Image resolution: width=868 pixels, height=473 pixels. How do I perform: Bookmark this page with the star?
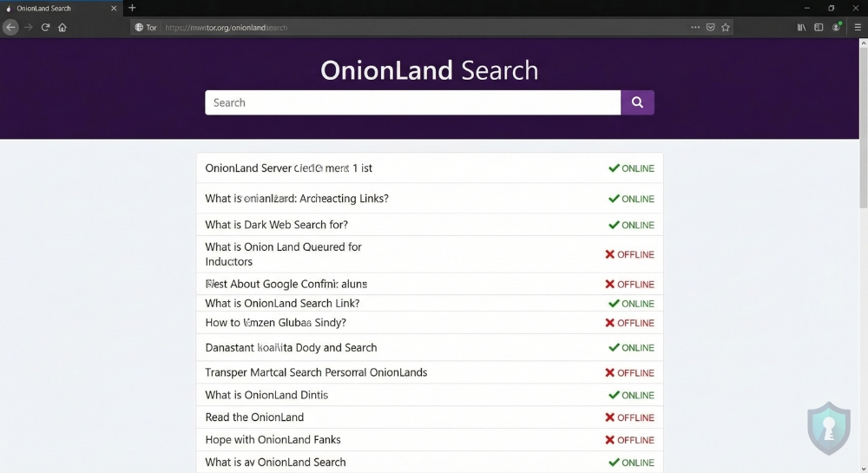pos(725,27)
